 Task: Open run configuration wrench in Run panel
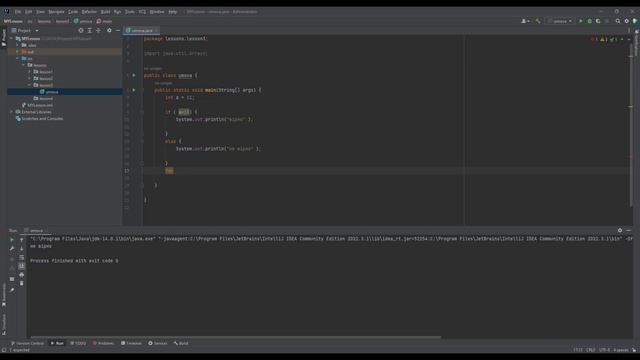tap(12, 249)
